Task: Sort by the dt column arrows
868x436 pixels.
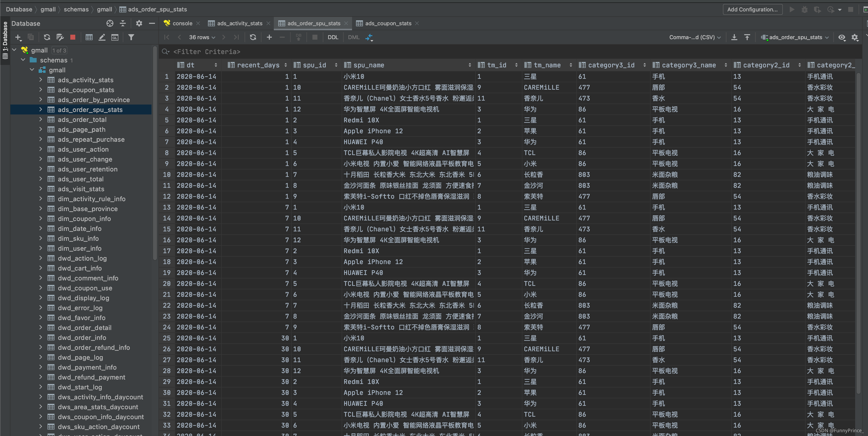Action: pos(216,65)
